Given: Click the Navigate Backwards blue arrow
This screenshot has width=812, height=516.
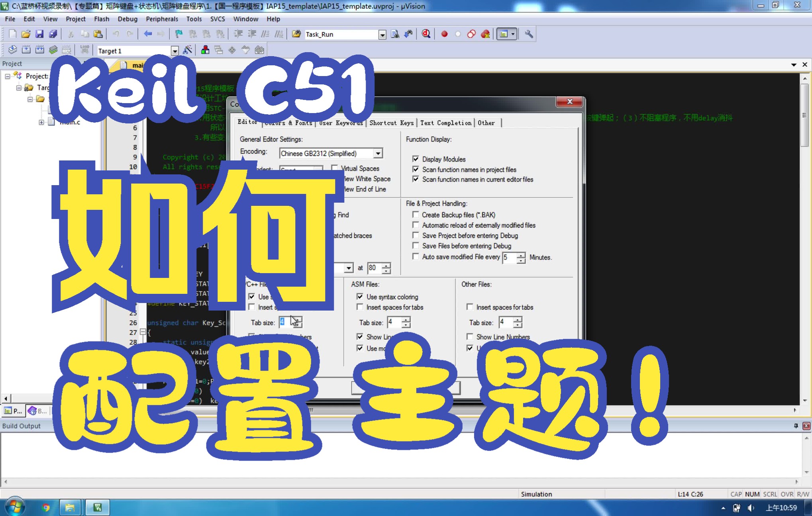Looking at the screenshot, I should (148, 34).
